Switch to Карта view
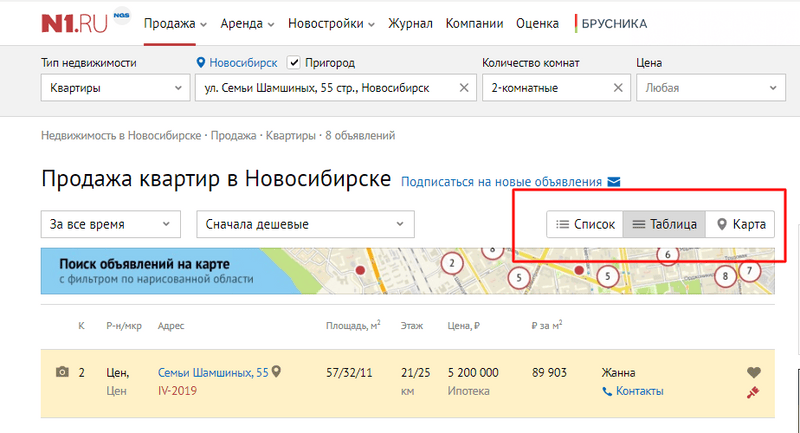Screen dimensions: 800x433 [740, 224]
